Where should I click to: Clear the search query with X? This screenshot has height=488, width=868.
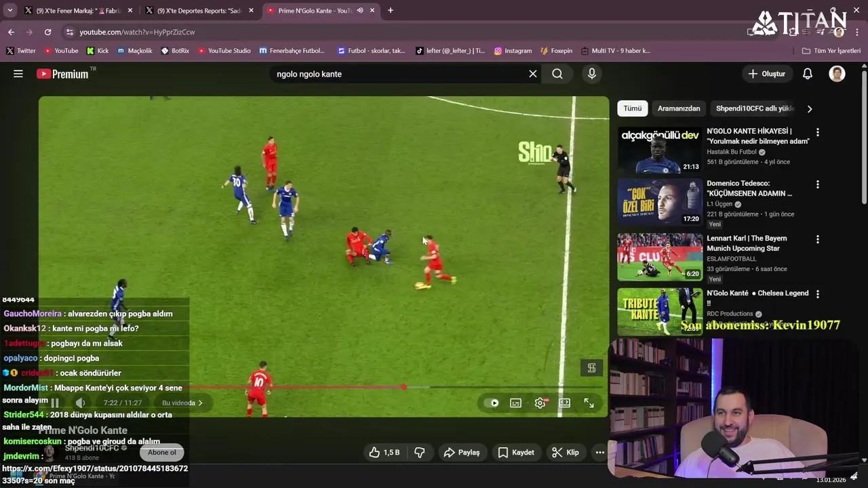(533, 74)
